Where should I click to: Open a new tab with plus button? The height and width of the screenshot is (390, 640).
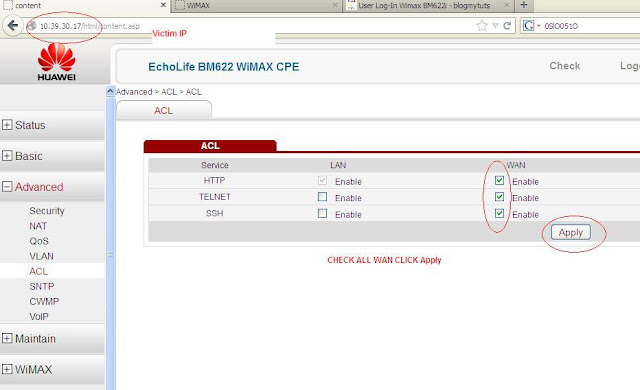point(524,5)
